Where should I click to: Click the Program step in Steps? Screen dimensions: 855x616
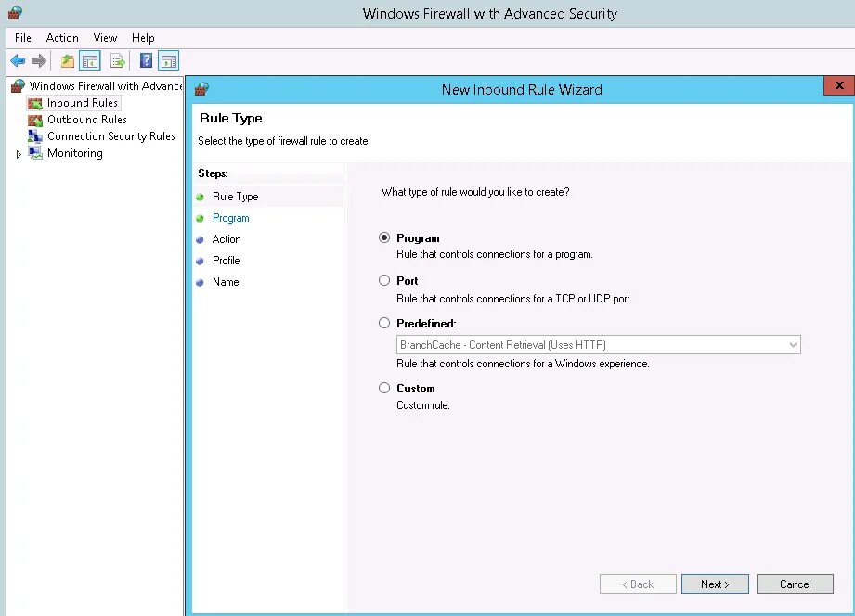point(230,218)
